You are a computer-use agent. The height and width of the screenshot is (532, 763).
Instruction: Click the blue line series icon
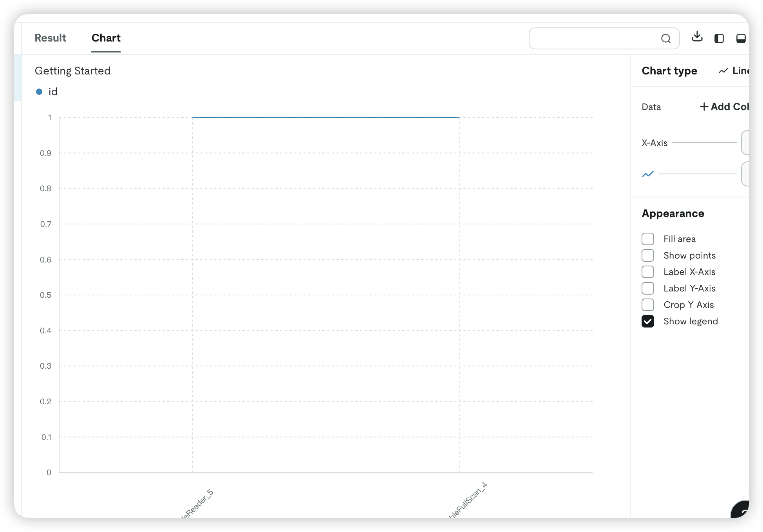(x=648, y=174)
